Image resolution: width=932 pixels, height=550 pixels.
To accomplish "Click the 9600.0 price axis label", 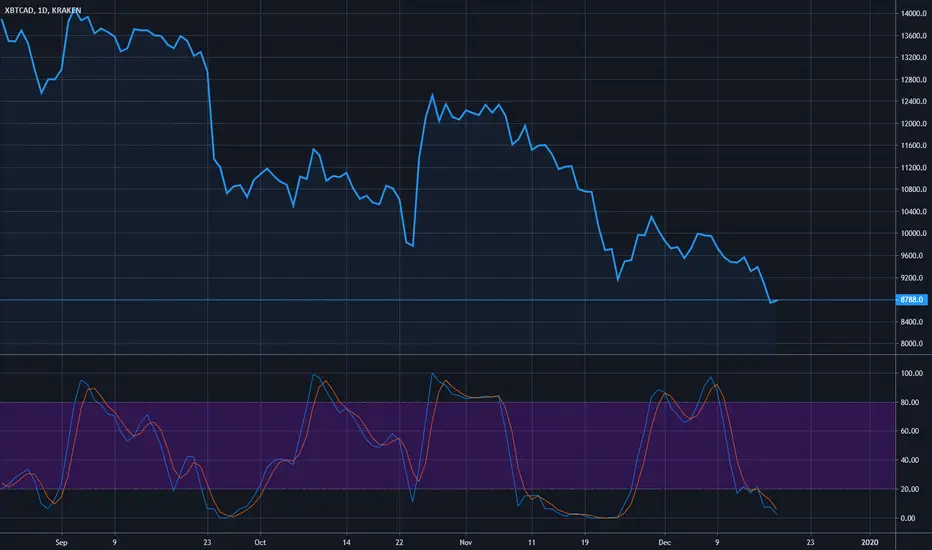I will point(913,256).
